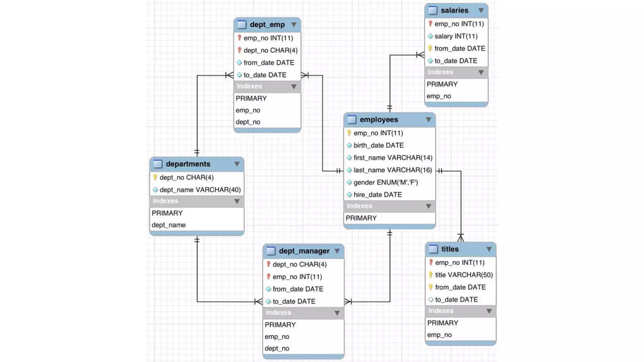644x362 pixels.
Task: Click the red key icon beside salaries emp_no
Action: point(430,24)
